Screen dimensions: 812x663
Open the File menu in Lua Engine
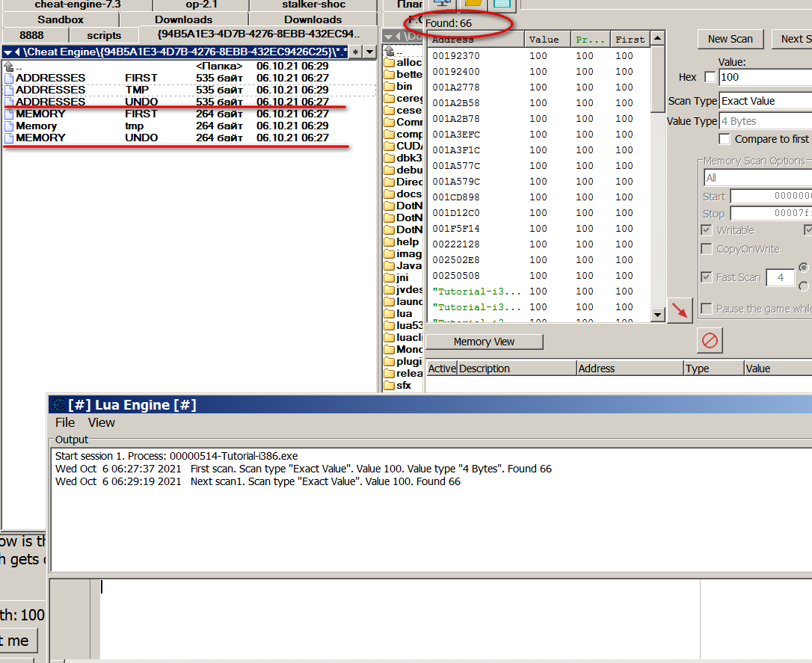[x=65, y=422]
